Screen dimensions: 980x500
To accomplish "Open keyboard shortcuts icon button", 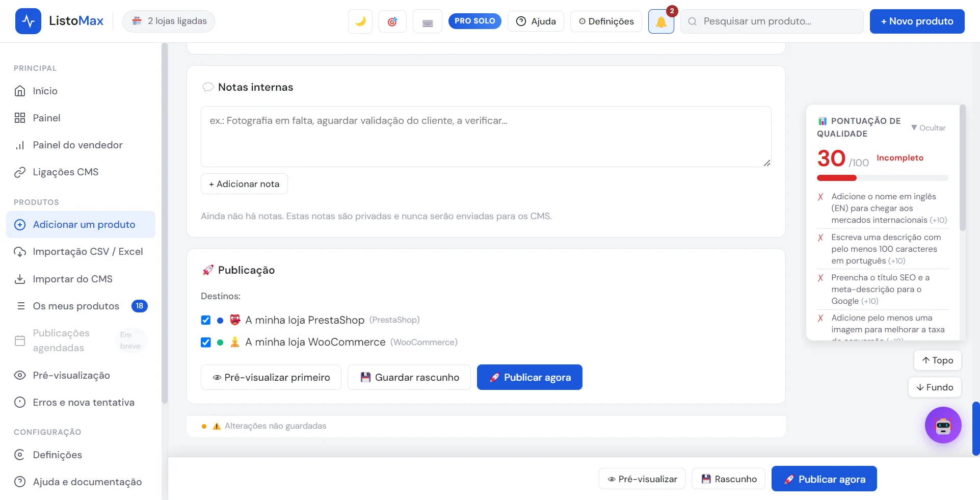I will point(428,21).
